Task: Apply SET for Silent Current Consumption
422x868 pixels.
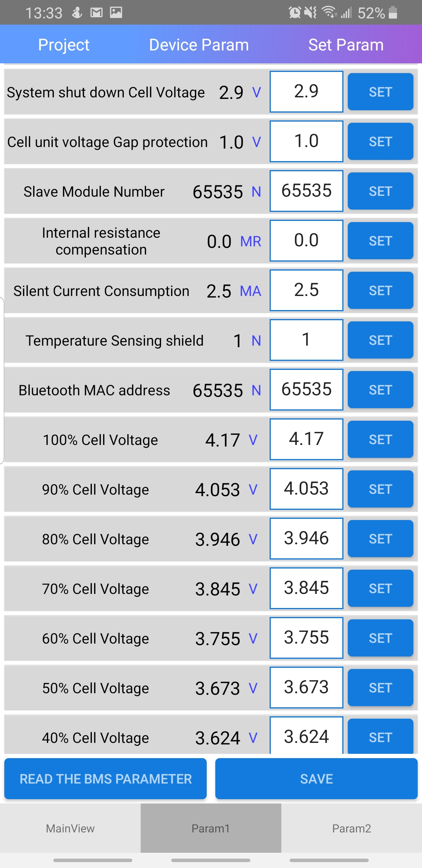Action: click(x=380, y=291)
